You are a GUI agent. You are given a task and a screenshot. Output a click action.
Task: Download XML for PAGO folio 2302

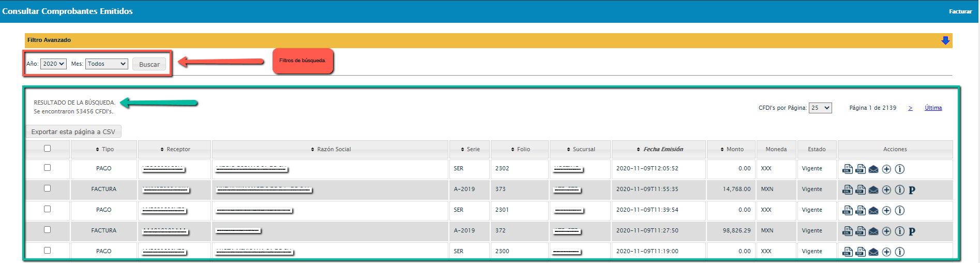click(x=848, y=169)
